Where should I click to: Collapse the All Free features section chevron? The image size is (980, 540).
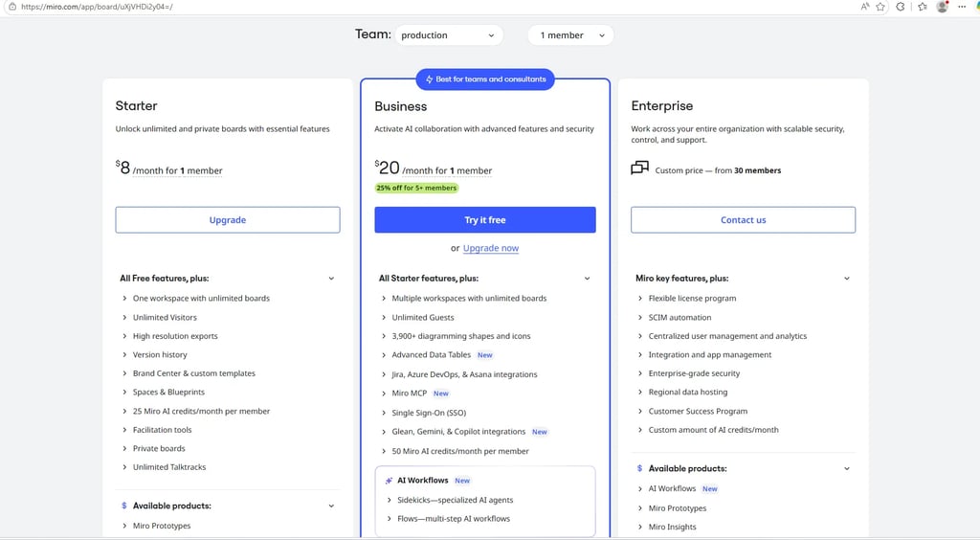(331, 279)
